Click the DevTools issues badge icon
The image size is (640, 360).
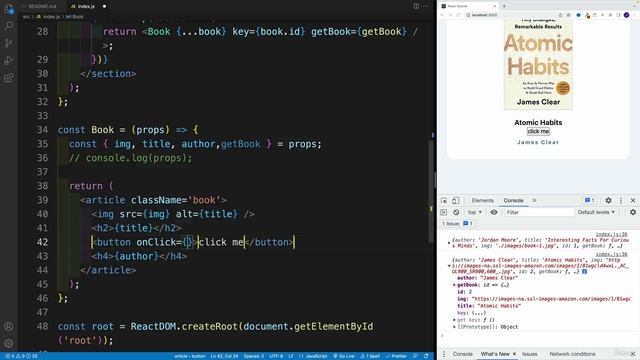click(589, 200)
